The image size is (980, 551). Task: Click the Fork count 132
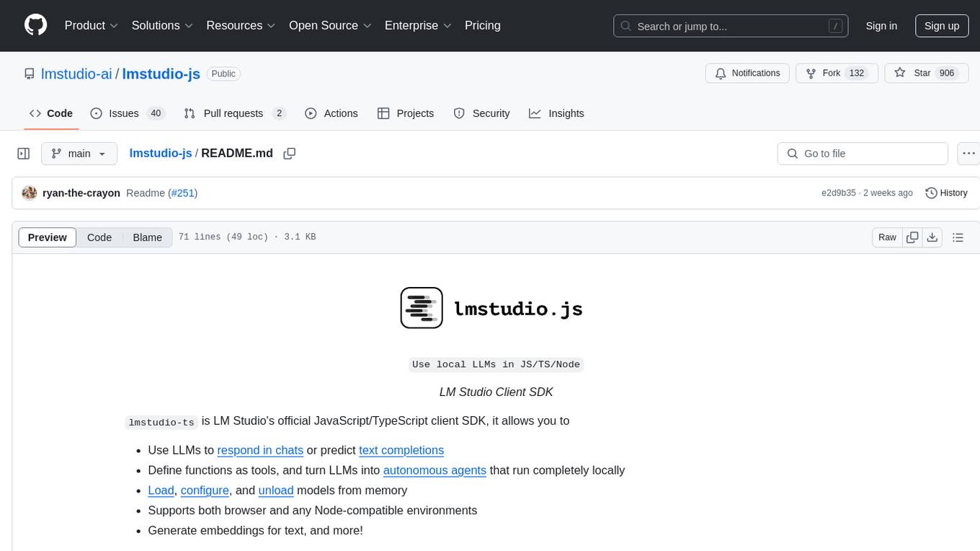click(x=857, y=74)
